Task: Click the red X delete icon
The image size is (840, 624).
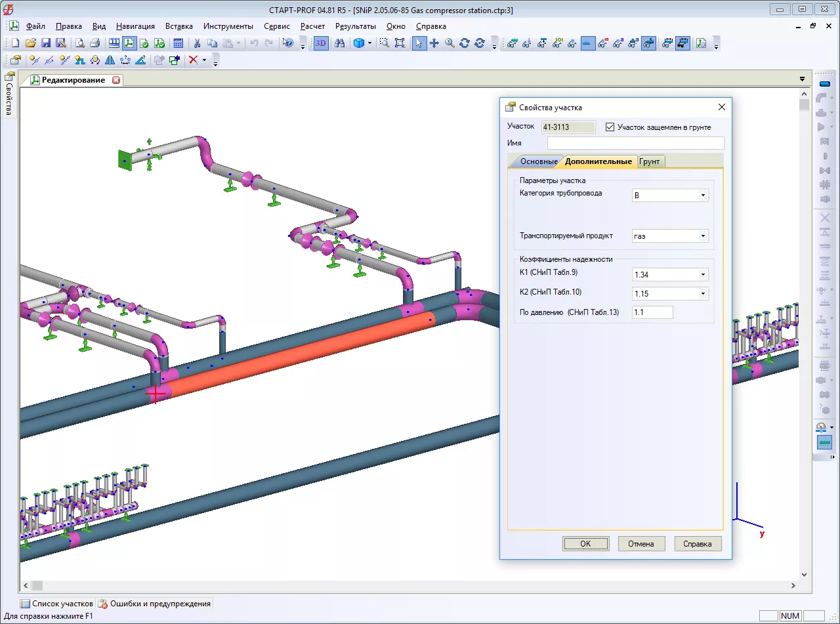Action: click(x=193, y=60)
